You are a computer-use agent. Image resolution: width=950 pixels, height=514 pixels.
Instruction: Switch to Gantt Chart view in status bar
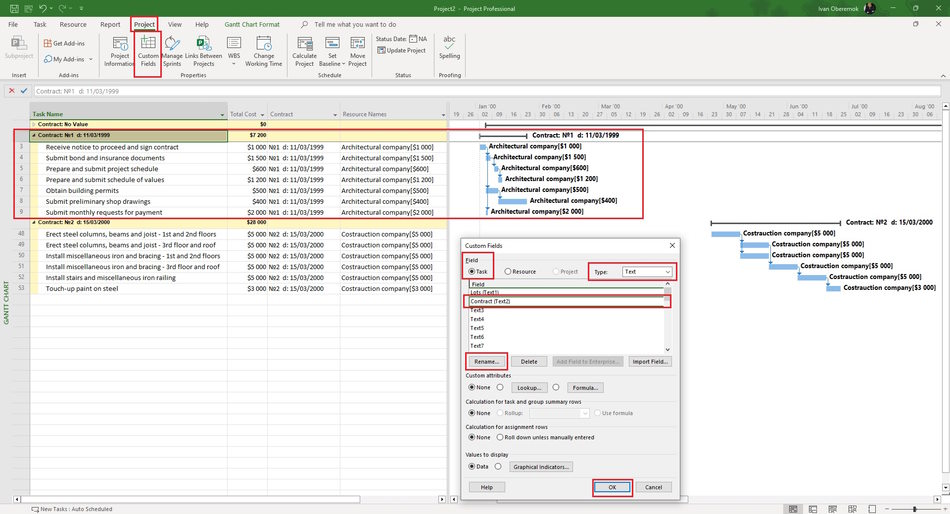click(793, 509)
